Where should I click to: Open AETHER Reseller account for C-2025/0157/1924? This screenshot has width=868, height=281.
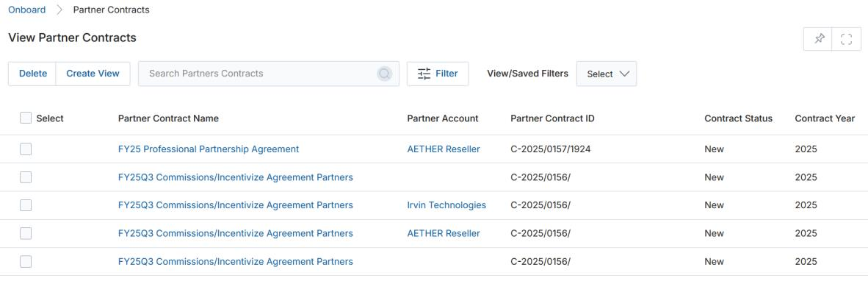click(444, 149)
